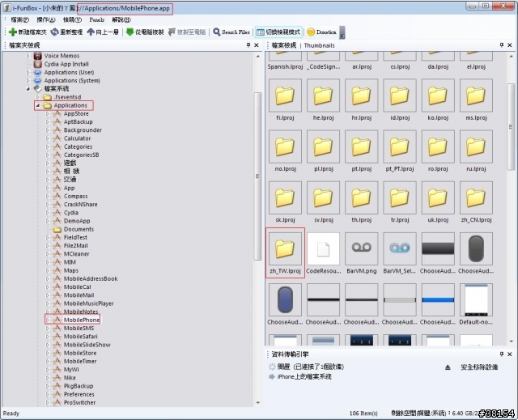The width and height of the screenshot is (518, 420).
Task: Select the Preferences app entry
Action: click(79, 394)
